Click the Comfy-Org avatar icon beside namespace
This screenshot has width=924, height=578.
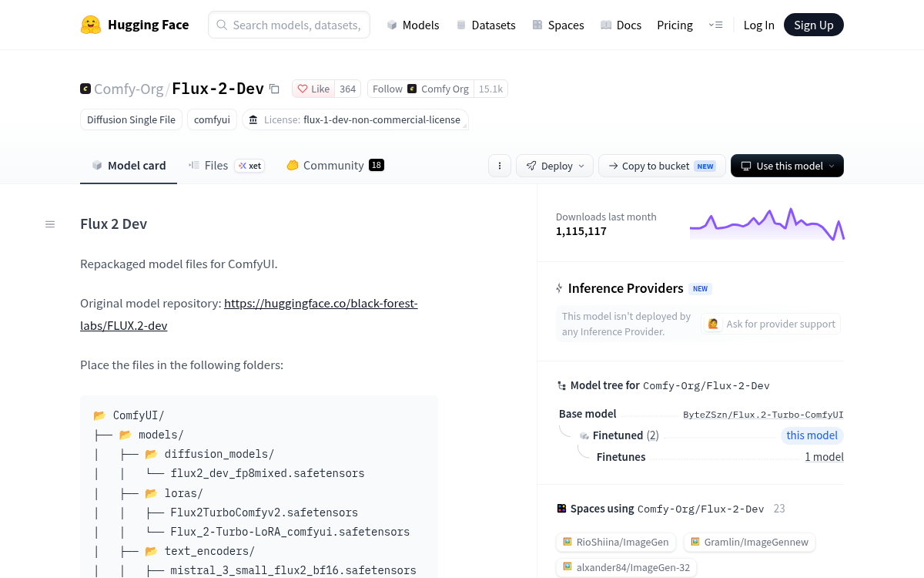[x=85, y=89]
